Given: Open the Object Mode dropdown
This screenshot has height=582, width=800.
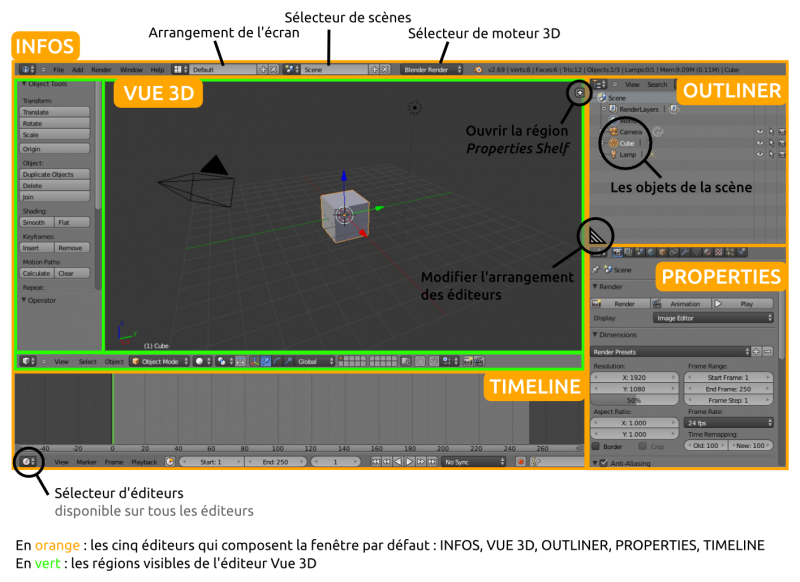Looking at the screenshot, I should tap(160, 362).
